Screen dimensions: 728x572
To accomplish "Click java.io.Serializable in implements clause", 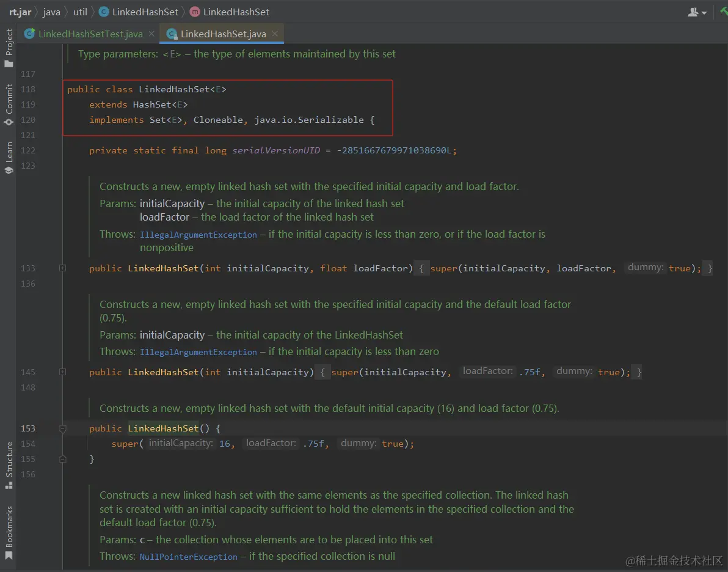I will click(x=309, y=120).
